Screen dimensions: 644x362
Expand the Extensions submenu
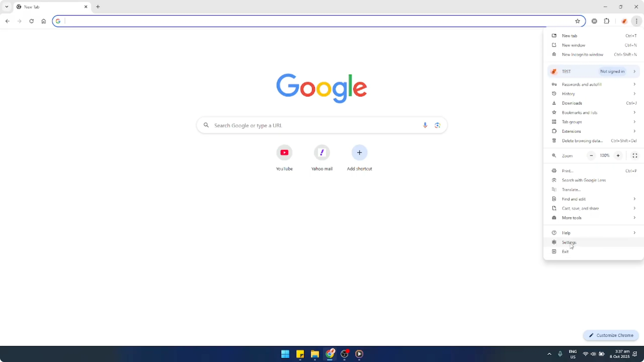[x=594, y=131]
